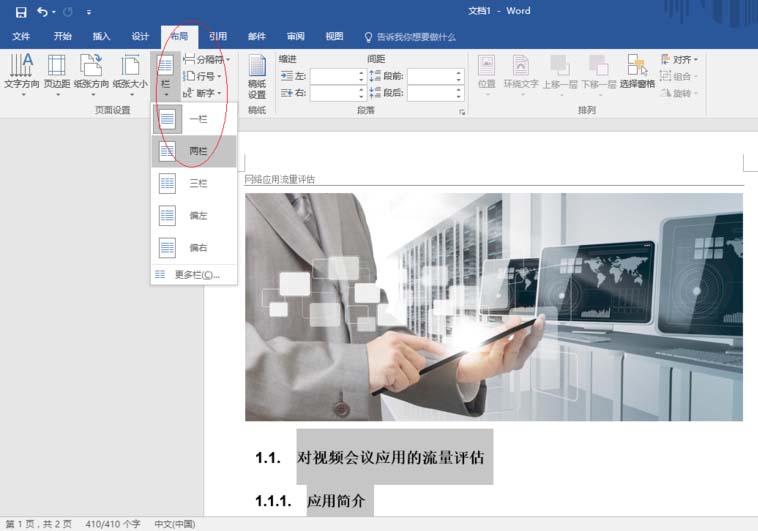Click the Tell Me search box (告诉我你想要做什么)
Screen dimensions: 758x531
coord(415,37)
